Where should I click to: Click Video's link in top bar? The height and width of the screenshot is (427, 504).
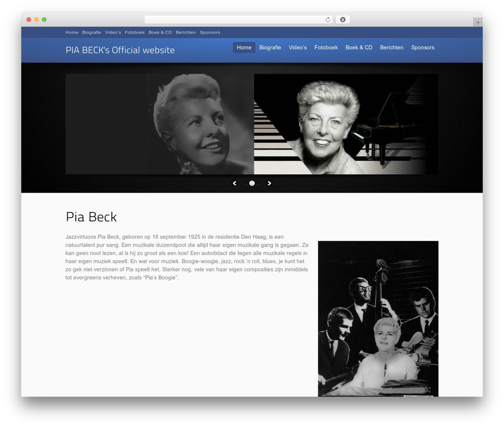coord(113,32)
